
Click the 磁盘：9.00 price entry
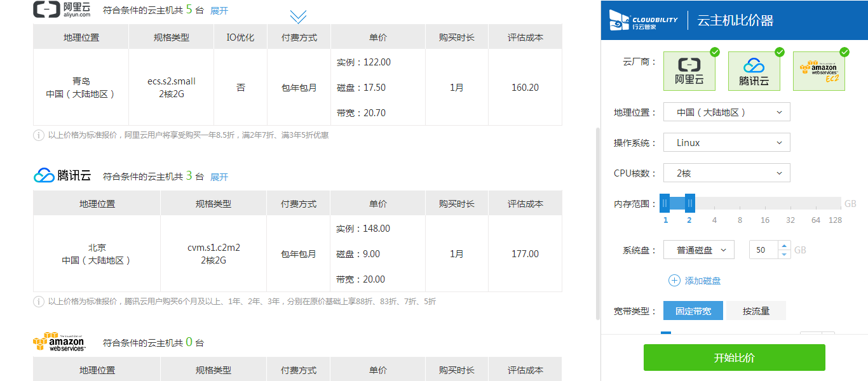pyautogui.click(x=358, y=254)
